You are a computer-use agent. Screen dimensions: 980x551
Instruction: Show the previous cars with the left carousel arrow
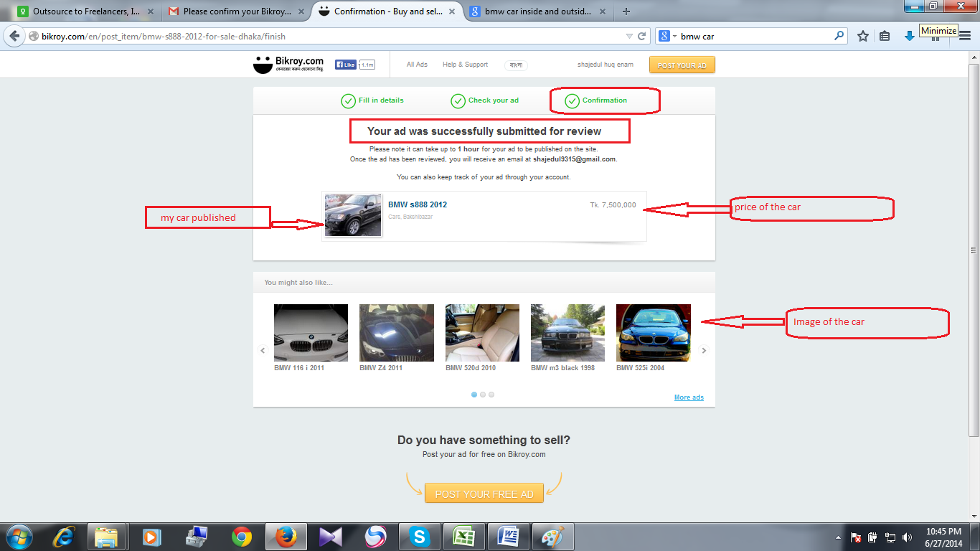pos(263,350)
